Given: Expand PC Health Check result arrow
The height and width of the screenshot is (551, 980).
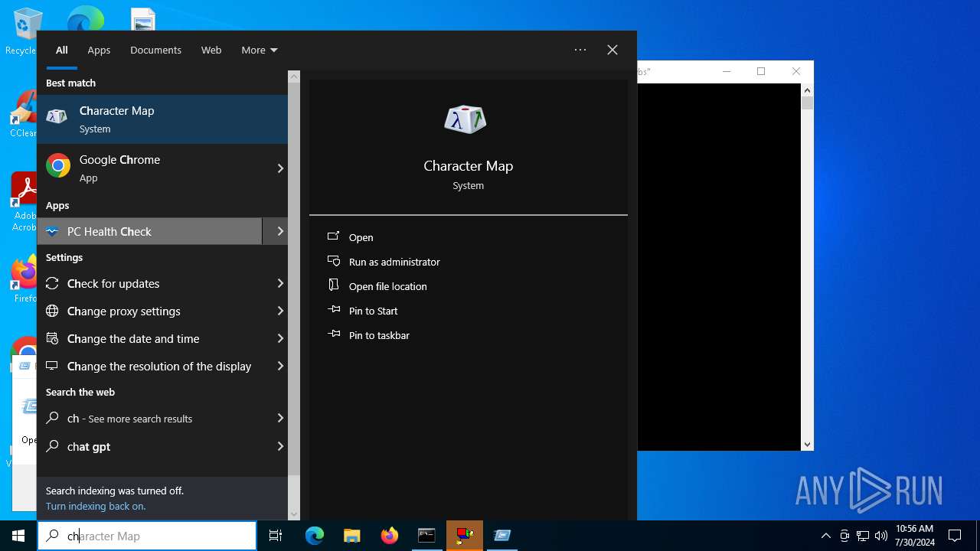Looking at the screenshot, I should [x=280, y=231].
